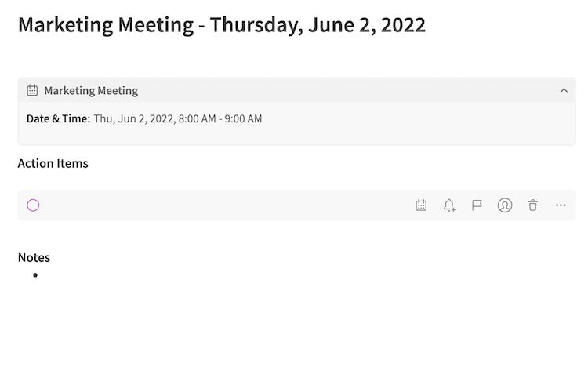Delete the action item with the trash icon
Image resolution: width=588 pixels, height=392 pixels.
coord(533,205)
